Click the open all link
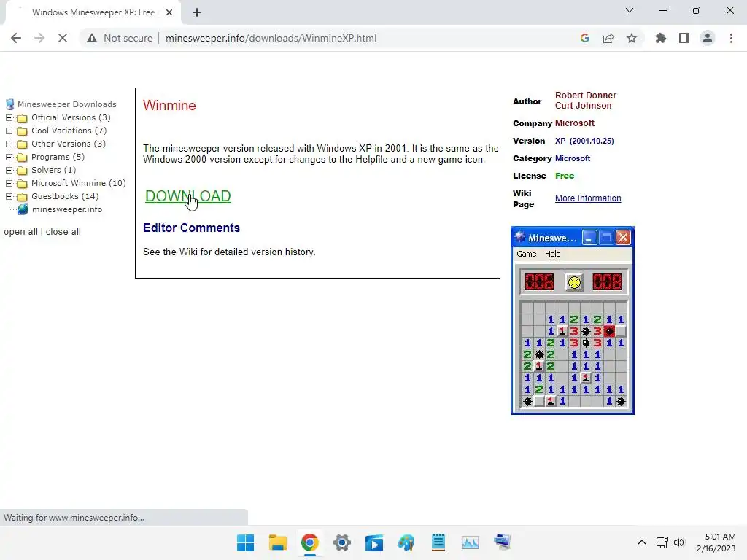 [20, 231]
